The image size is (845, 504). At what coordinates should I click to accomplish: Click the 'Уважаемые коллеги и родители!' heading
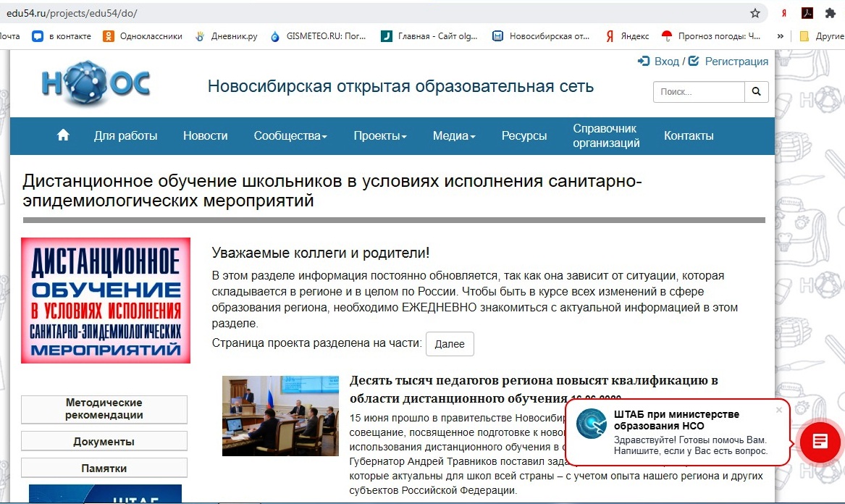click(x=321, y=253)
